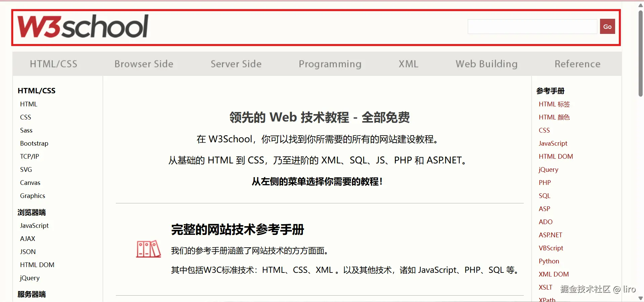Open the Python reference link
The image size is (644, 302).
click(549, 261)
